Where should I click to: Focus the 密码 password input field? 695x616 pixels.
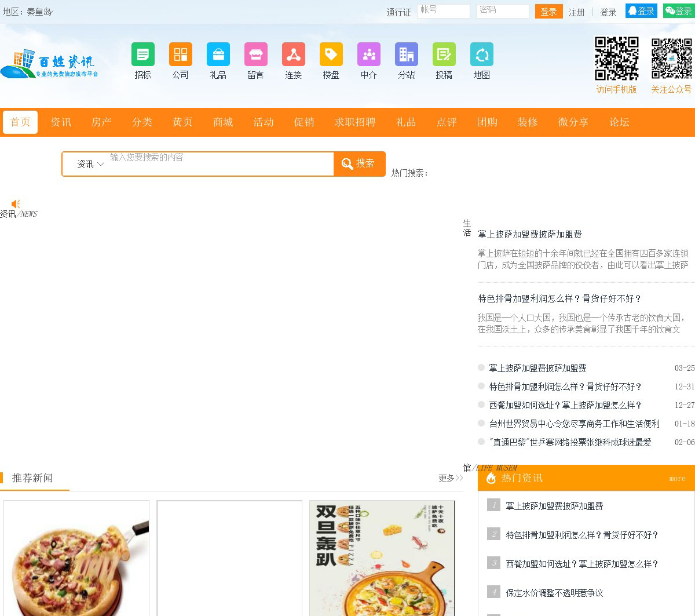pos(503,11)
